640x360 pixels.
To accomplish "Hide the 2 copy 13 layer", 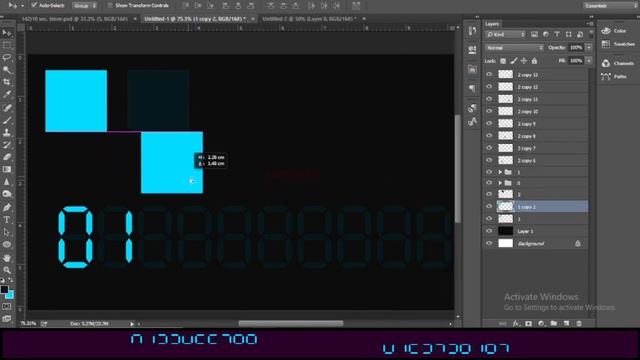I will 489,74.
